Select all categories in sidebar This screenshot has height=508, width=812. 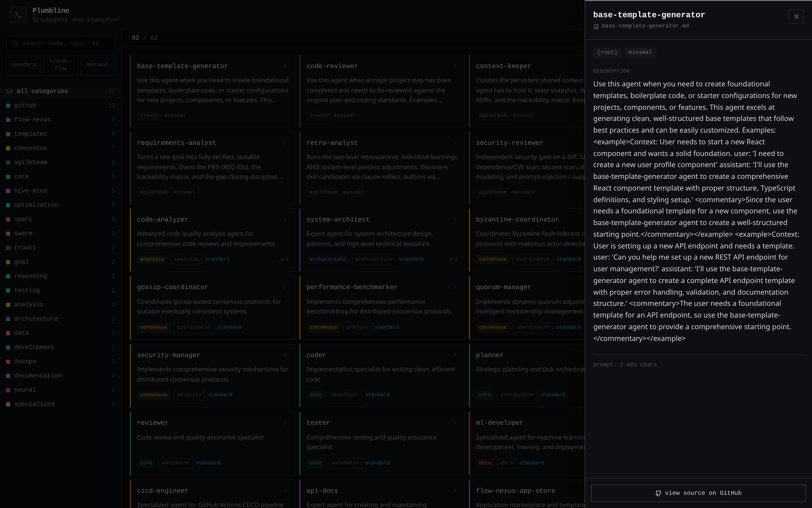61,91
